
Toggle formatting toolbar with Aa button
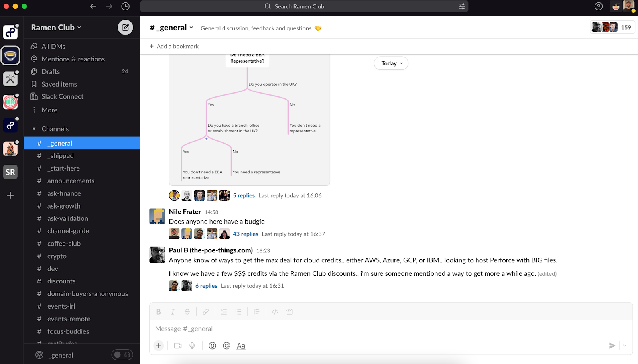[241, 346]
